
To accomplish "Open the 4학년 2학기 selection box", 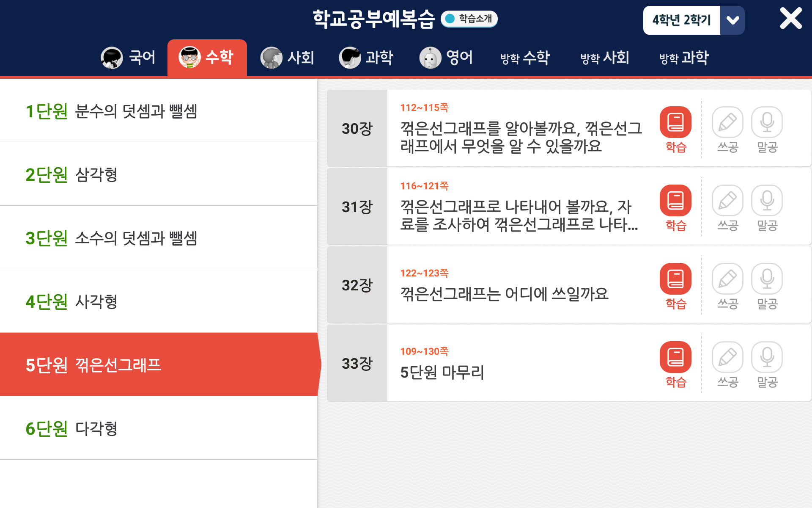I will click(681, 20).
